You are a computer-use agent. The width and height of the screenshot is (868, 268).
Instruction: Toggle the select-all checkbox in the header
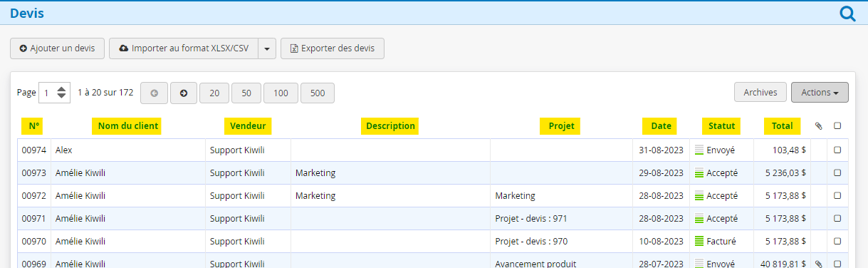point(837,126)
